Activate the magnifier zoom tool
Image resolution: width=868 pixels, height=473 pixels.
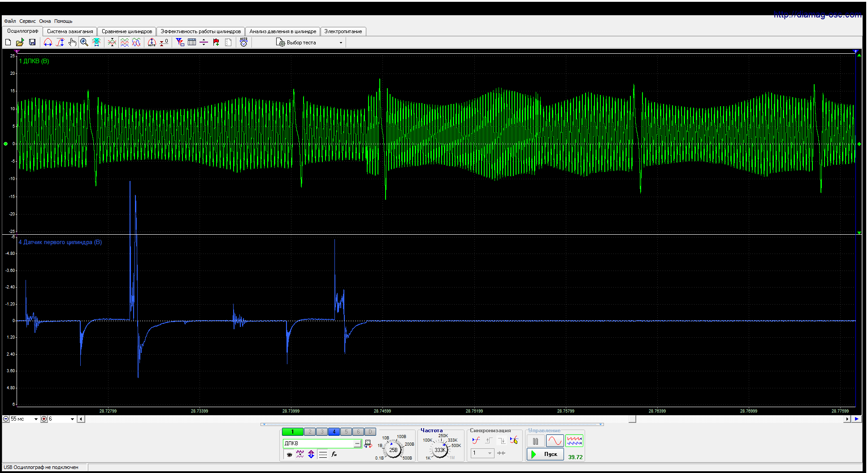[84, 42]
